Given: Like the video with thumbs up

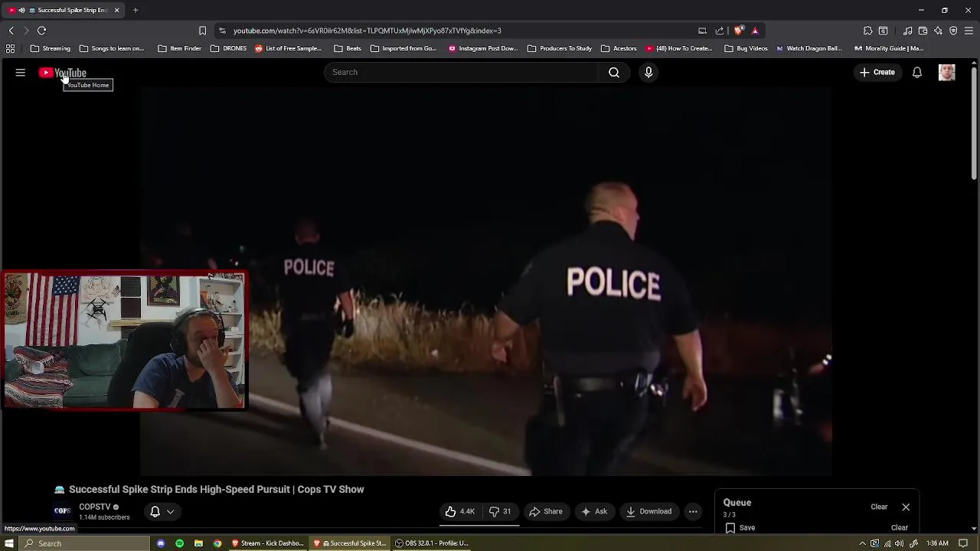Looking at the screenshot, I should [460, 511].
